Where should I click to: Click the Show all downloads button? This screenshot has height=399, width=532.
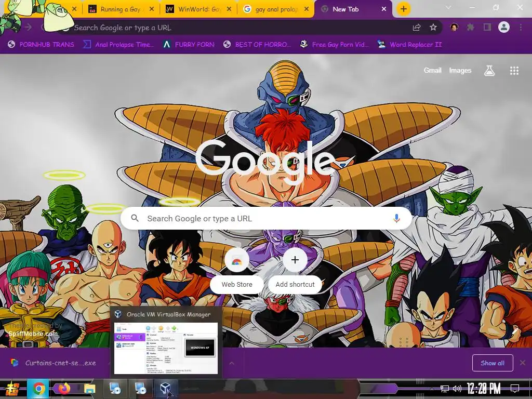(x=493, y=363)
